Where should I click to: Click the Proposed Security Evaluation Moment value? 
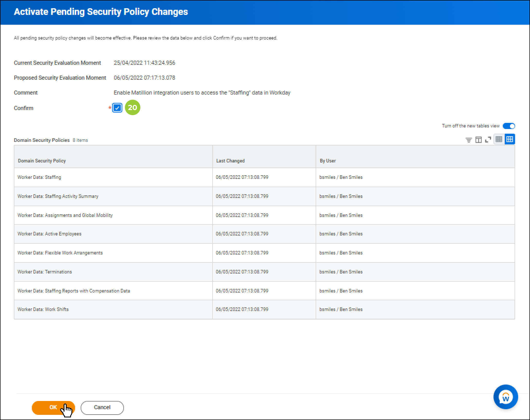pos(144,78)
